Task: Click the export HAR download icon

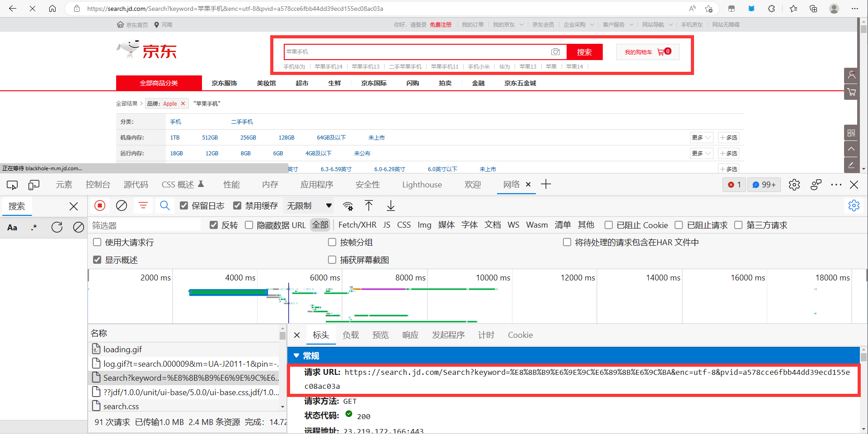Action: [391, 206]
